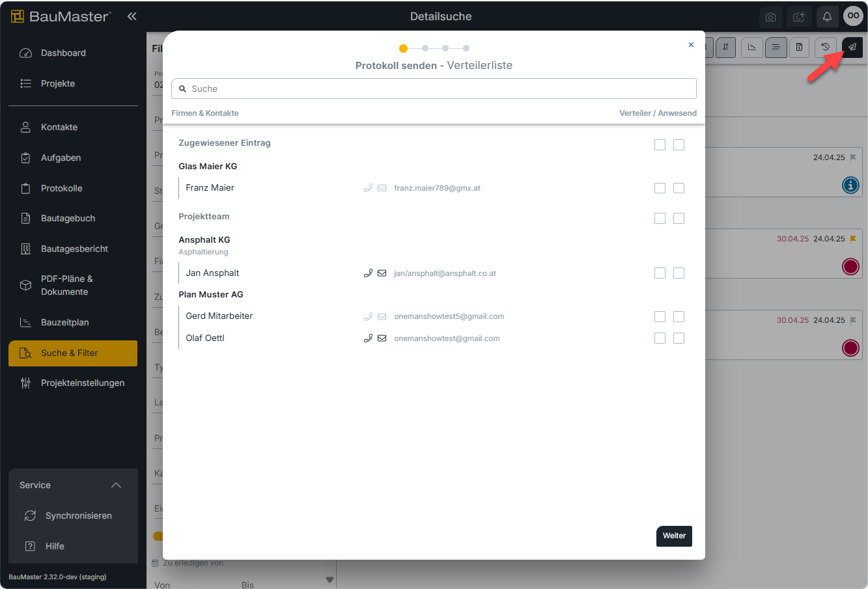Click the history icon in toolbar

(x=826, y=47)
